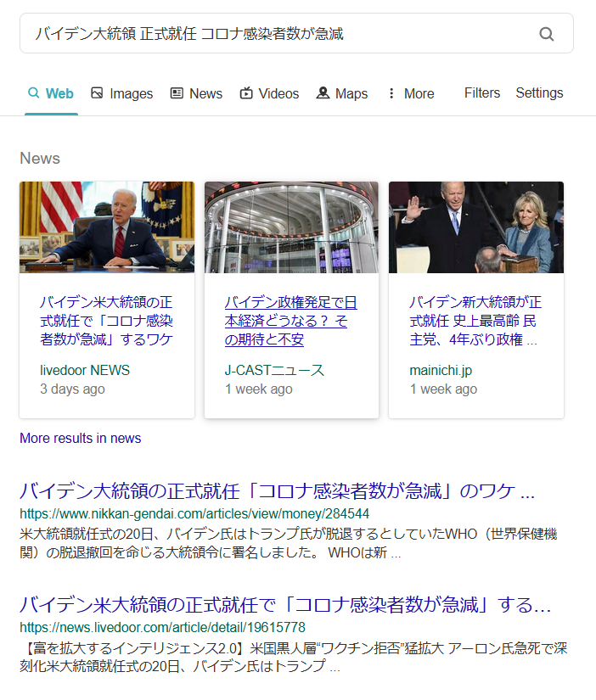Open the nikkan-gendai search result title
Image resolution: width=596 pixels, height=700 pixels.
(277, 491)
